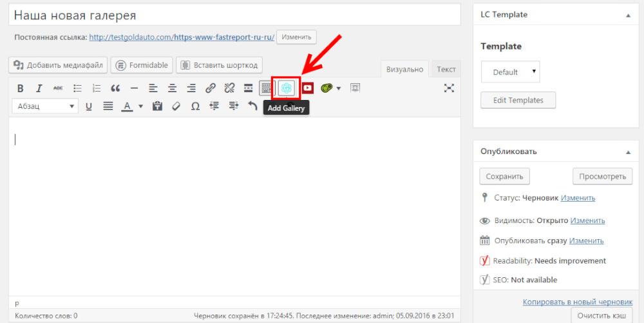Click Изменить link next to Видимость

587,220
